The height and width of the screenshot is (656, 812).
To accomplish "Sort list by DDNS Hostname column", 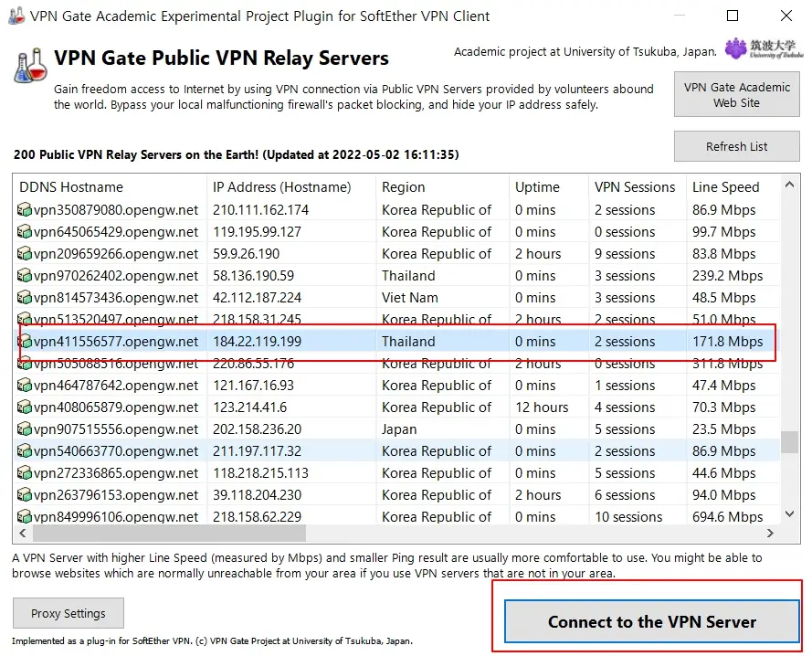I will (x=110, y=187).
